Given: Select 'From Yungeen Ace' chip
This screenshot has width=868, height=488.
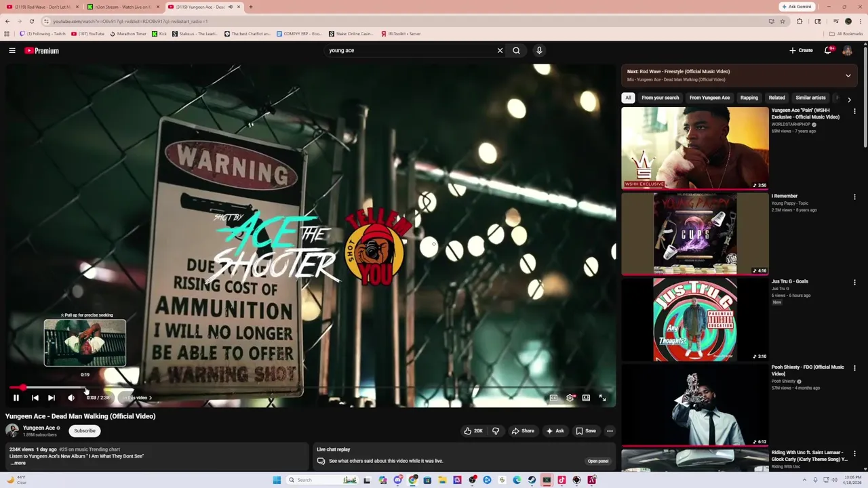Looking at the screenshot, I should (x=709, y=98).
